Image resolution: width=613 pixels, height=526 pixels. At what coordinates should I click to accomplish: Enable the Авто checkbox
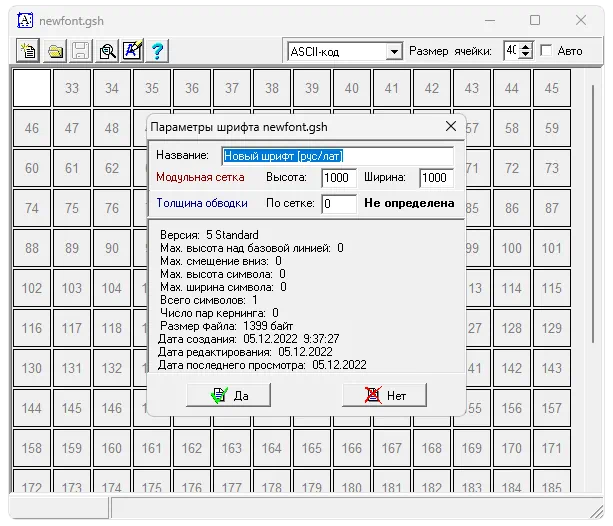546,50
